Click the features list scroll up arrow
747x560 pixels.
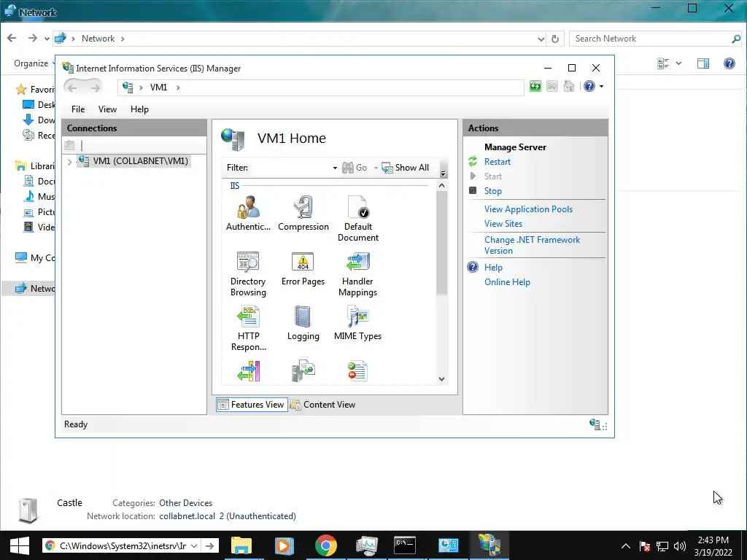(441, 186)
